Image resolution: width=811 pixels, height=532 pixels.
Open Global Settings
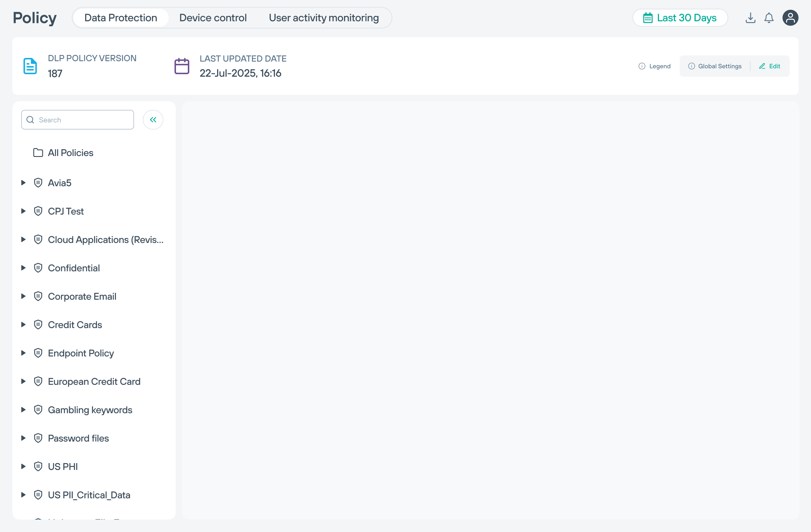coord(715,66)
